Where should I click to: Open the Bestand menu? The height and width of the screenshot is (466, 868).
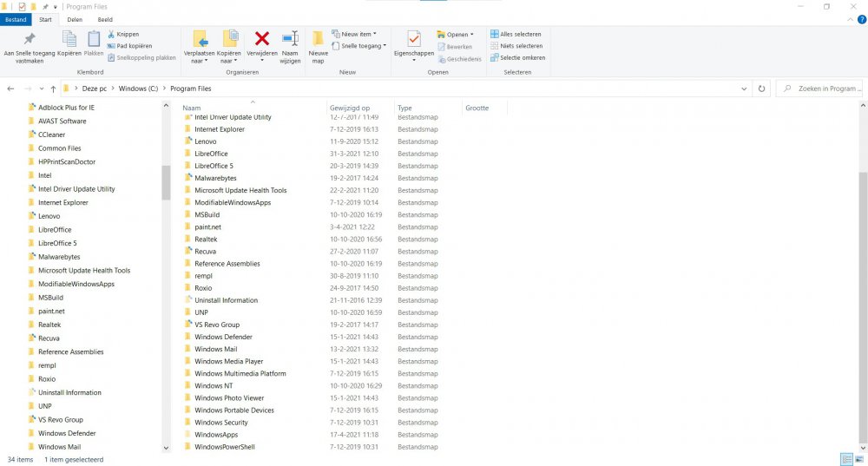pyautogui.click(x=16, y=18)
